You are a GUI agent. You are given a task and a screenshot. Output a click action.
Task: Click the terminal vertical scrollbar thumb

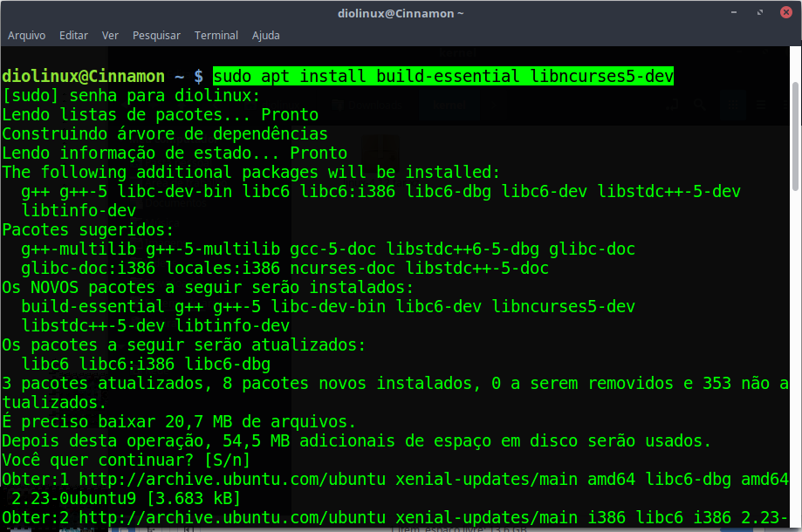click(x=795, y=136)
